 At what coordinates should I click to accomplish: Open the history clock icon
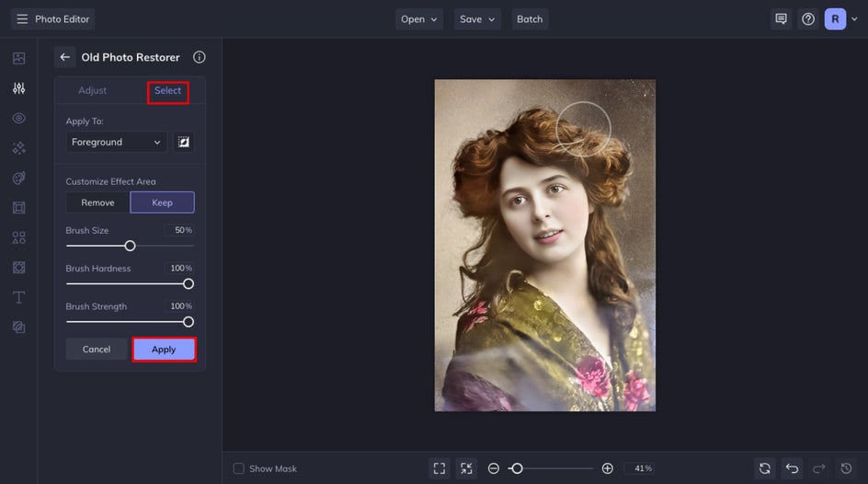pyautogui.click(x=846, y=468)
